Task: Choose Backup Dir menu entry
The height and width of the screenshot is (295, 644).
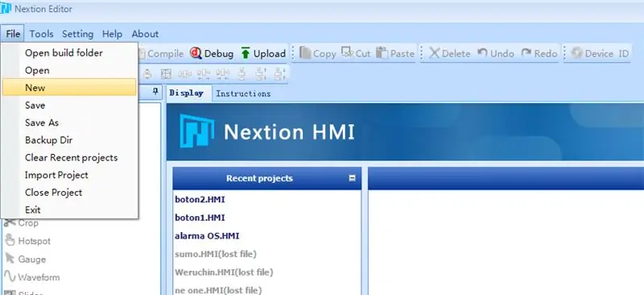Action: click(x=69, y=140)
